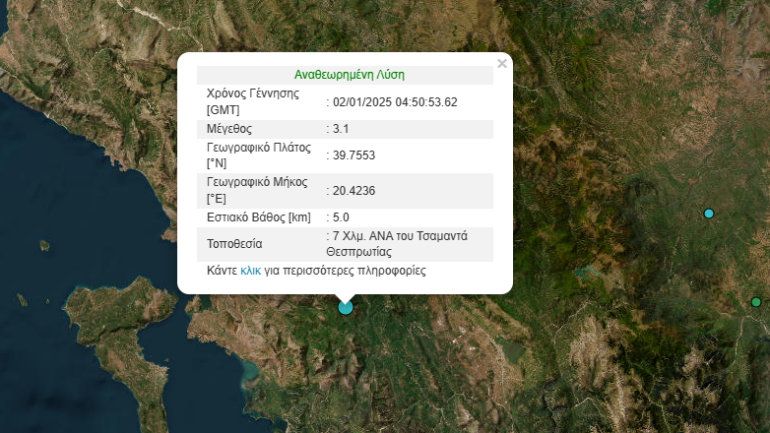Viewport: 770px width, 433px height.
Task: Select the green earthquake marker near right edge
Action: click(756, 302)
